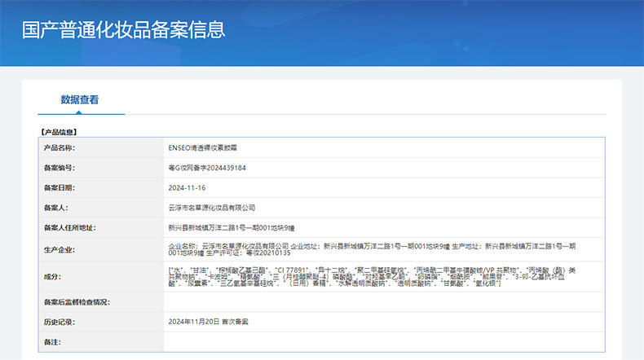Click the 备案编号 label cell
This screenshot has width=644, height=360.
tap(101, 168)
